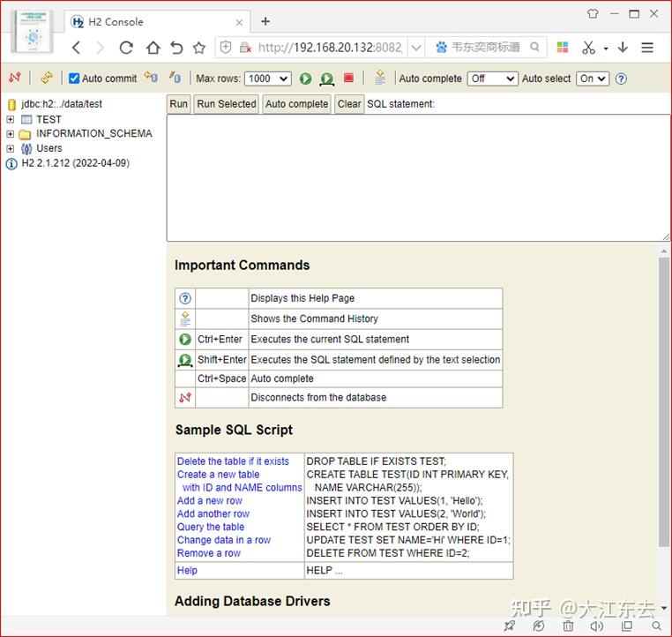
Task: Click the blue Help question mark icon
Action: (621, 79)
